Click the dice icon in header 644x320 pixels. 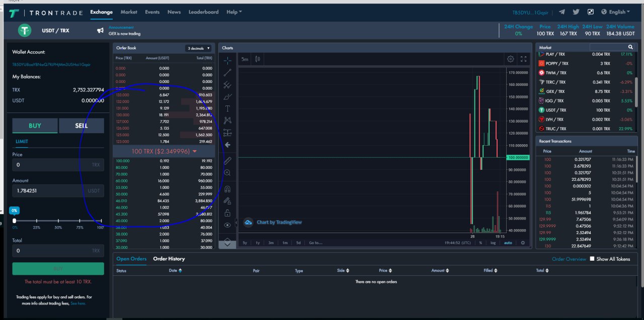[591, 12]
